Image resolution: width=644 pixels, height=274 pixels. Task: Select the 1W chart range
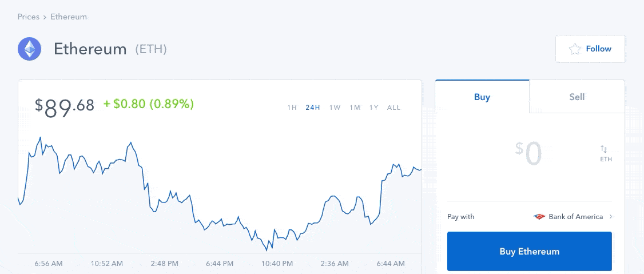click(x=335, y=108)
